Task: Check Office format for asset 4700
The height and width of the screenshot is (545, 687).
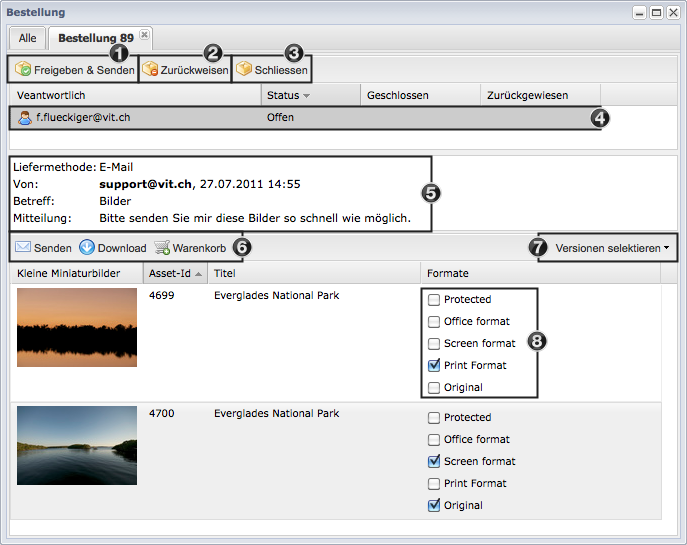Action: coord(434,439)
